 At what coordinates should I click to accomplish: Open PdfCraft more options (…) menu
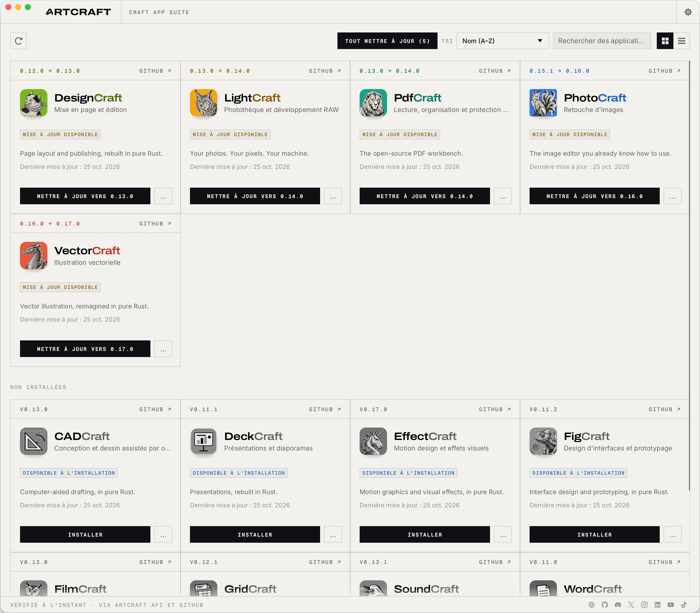point(503,196)
